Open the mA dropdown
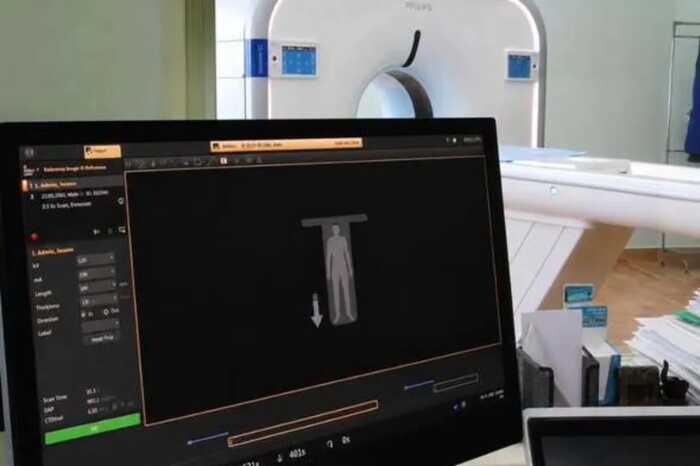The height and width of the screenshot is (466, 700). click(96, 273)
